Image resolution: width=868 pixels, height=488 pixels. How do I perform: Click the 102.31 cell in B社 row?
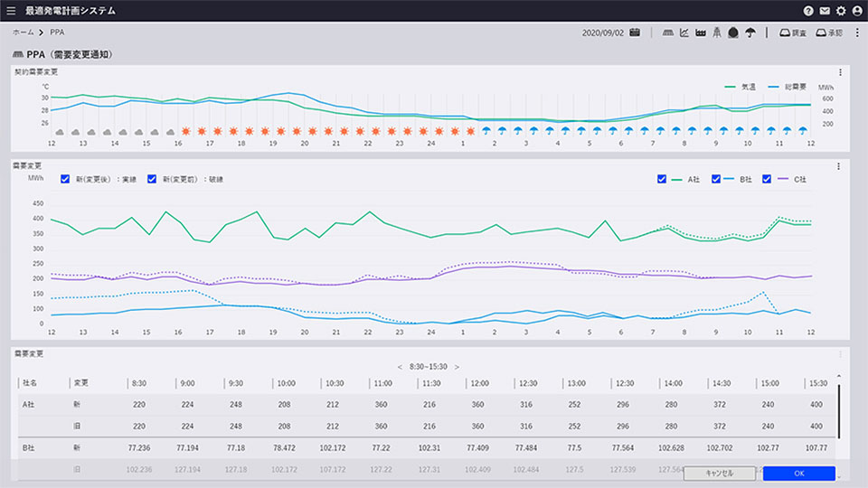429,447
